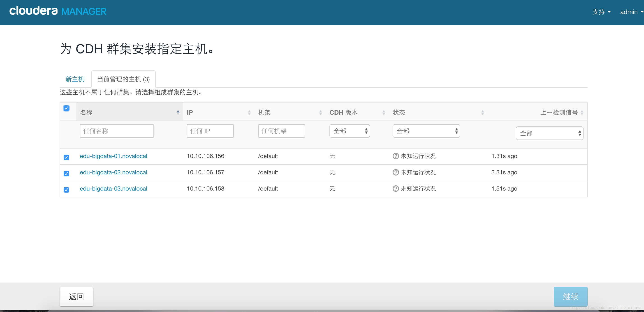Sort by 上一检测信号 column arrow icon
Image resolution: width=644 pixels, height=312 pixels.
(x=582, y=112)
